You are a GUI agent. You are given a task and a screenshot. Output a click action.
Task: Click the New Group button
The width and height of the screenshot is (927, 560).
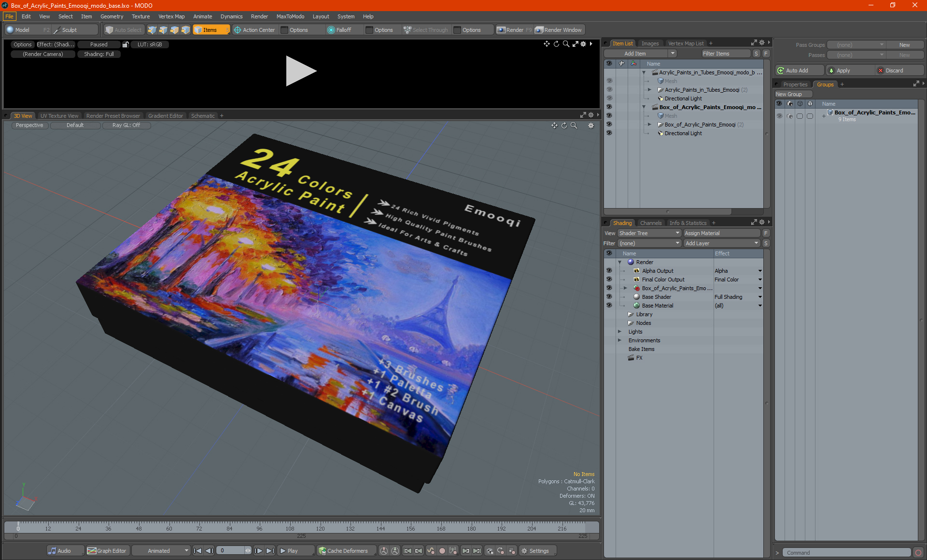click(794, 94)
